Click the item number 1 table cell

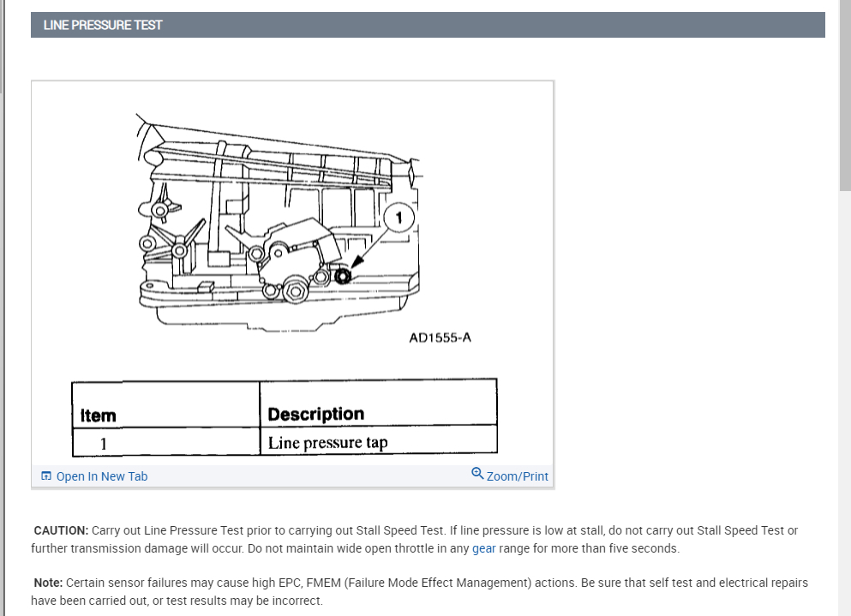(x=165, y=443)
